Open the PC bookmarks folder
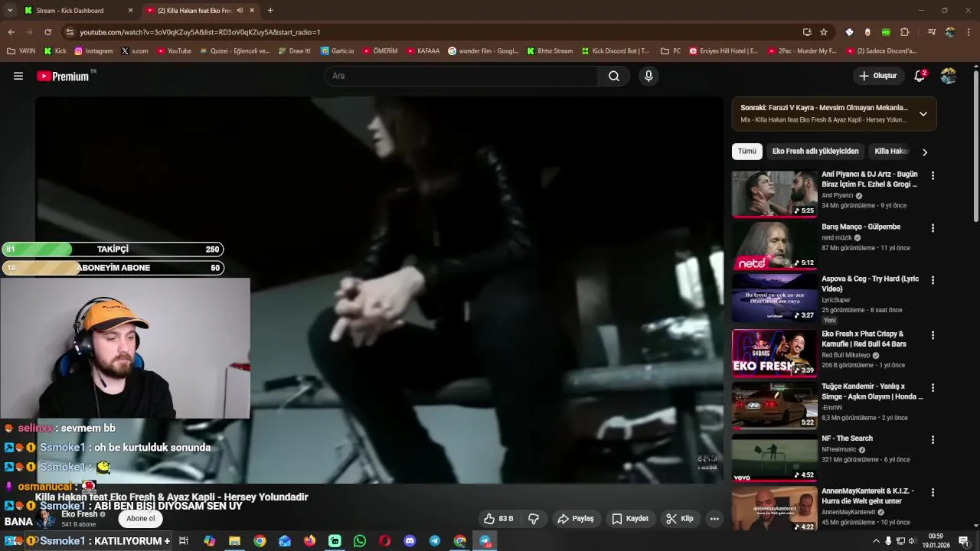The image size is (980, 551). tap(671, 51)
